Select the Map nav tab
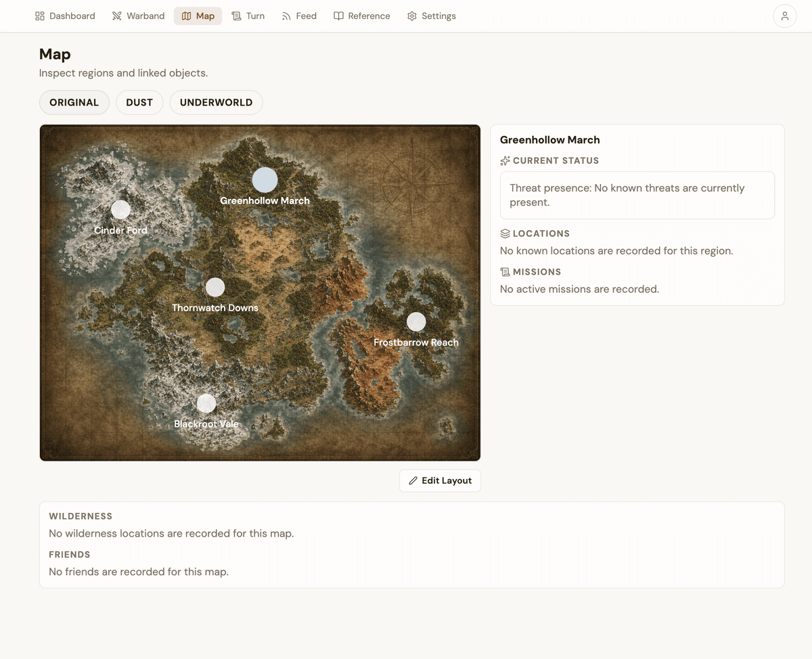Screen dimensions: 812x659 [198, 16]
